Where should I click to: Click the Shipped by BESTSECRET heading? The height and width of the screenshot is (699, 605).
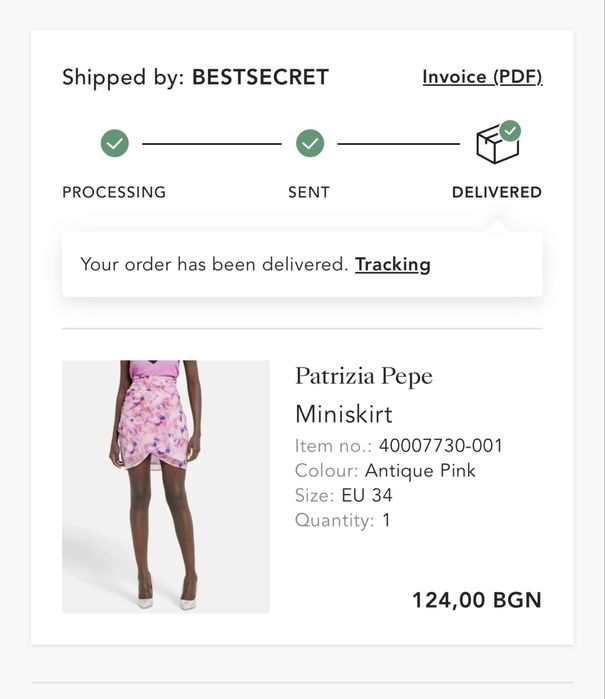tap(195, 77)
